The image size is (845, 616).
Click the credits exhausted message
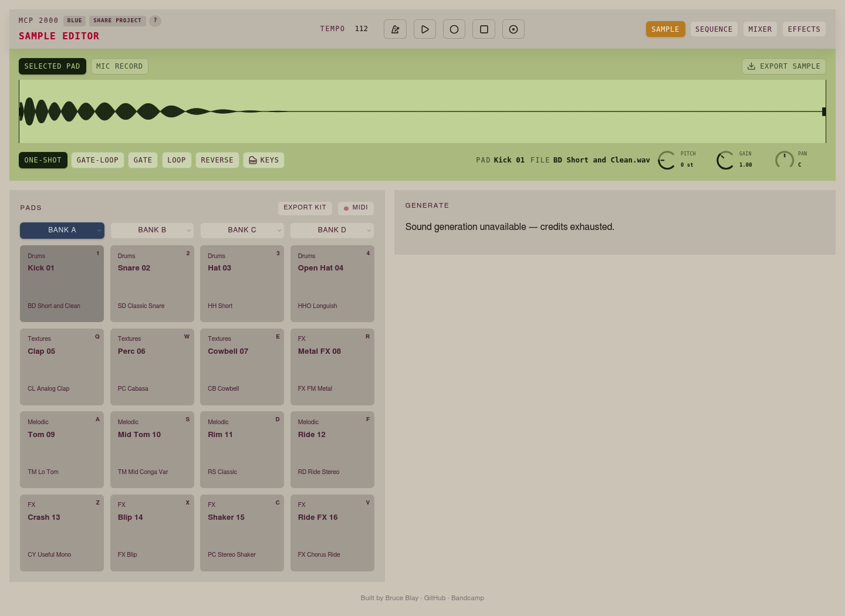click(x=510, y=227)
